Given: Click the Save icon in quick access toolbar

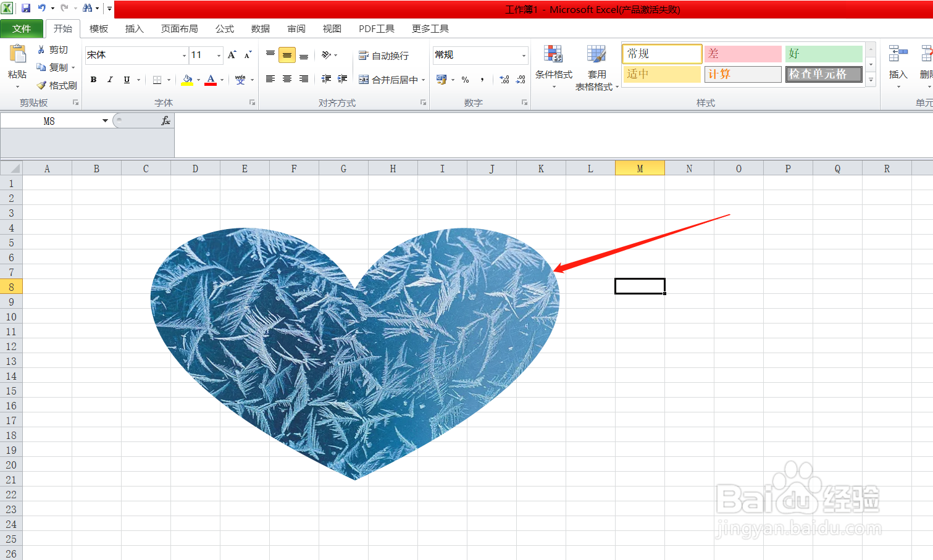Looking at the screenshot, I should coord(26,8).
